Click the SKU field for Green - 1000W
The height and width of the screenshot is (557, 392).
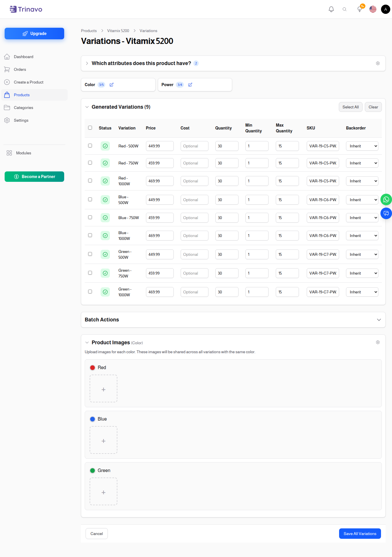[323, 292]
